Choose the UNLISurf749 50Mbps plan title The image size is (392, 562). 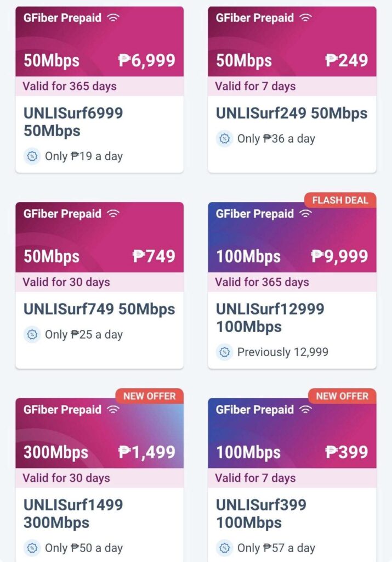99,309
